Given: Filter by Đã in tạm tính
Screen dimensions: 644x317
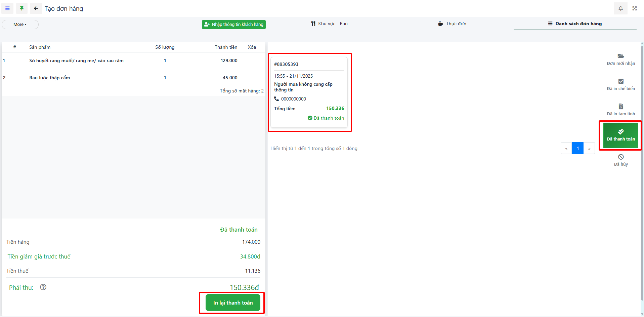Looking at the screenshot, I should [x=620, y=110].
